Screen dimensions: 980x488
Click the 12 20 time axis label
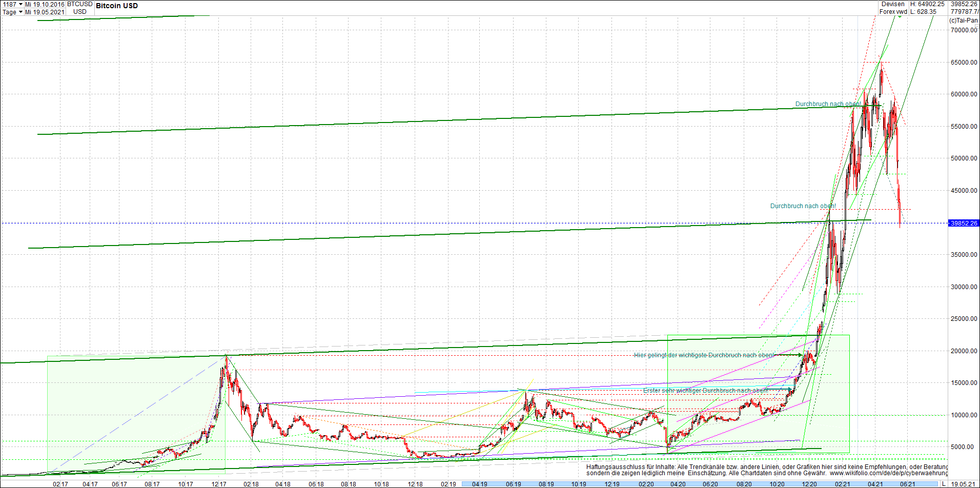pos(809,484)
